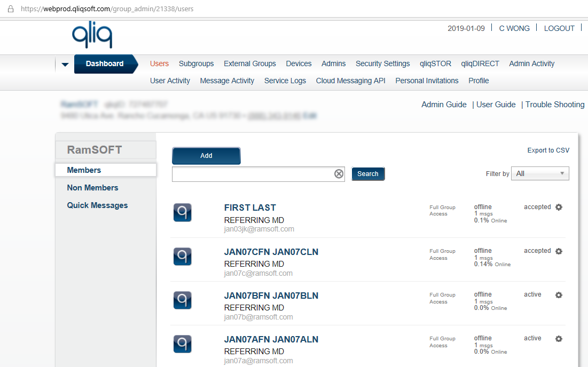Click JAN07BFN JAN07BLN avatar icon
Screen dimensions: 588x367
click(x=183, y=300)
